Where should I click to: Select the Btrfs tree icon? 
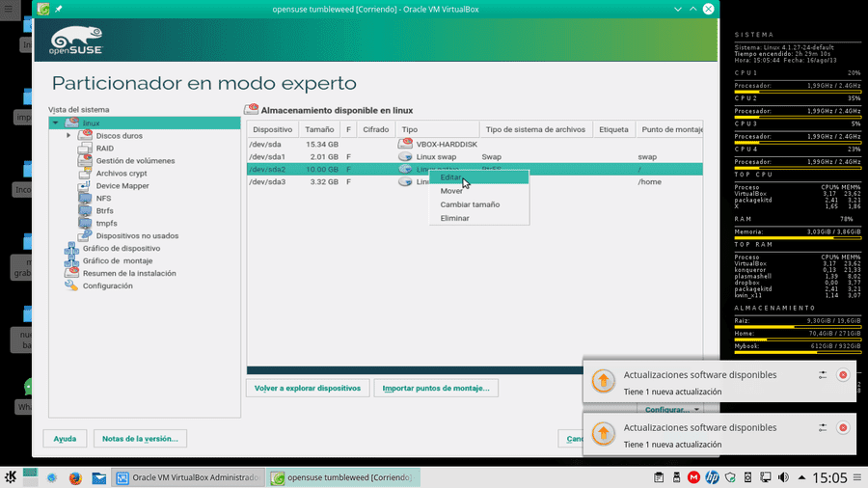tap(85, 211)
